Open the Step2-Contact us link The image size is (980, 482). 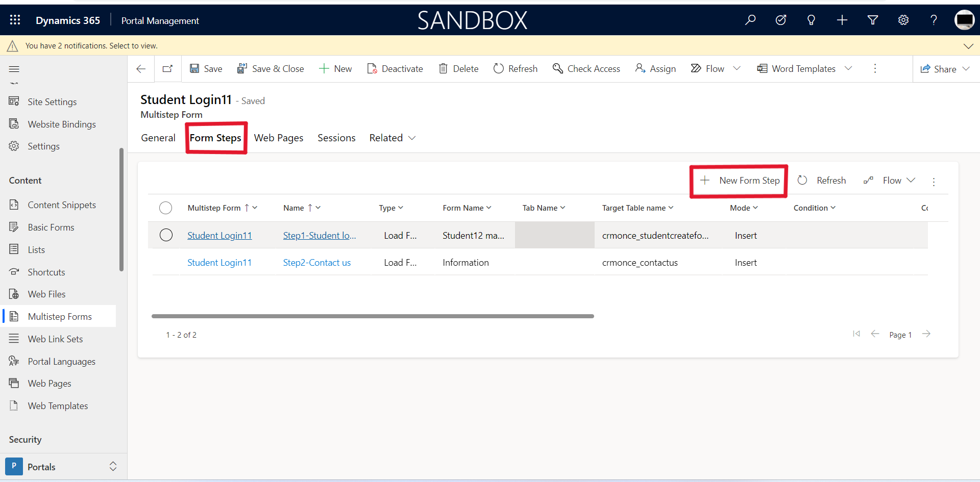click(x=317, y=263)
